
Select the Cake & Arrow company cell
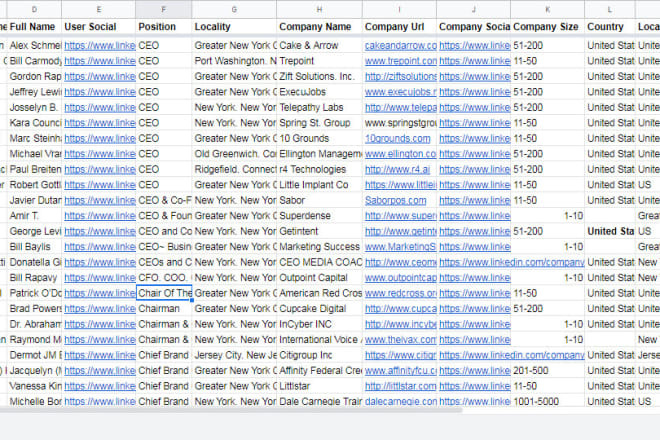point(319,45)
